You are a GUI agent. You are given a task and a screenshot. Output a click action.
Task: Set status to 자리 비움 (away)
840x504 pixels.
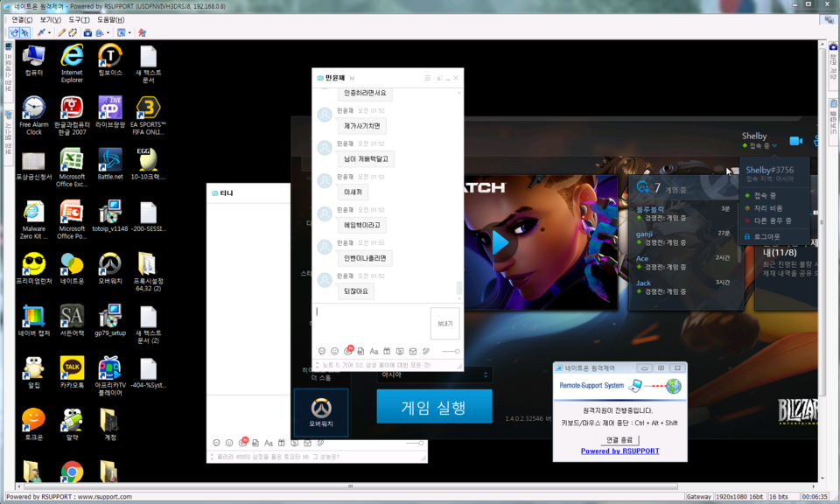click(x=766, y=208)
